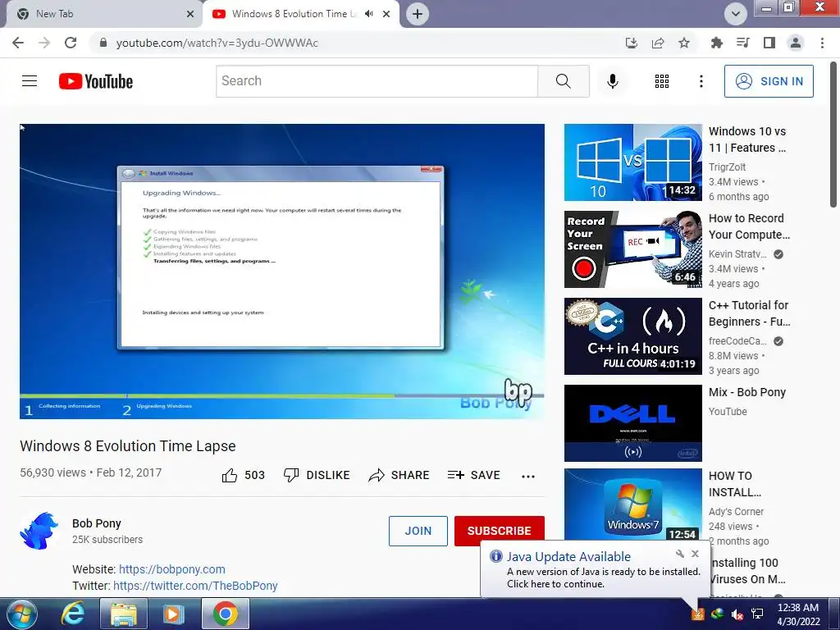This screenshot has height=630, width=840.
Task: Open the Windows Start button
Action: coord(21,614)
